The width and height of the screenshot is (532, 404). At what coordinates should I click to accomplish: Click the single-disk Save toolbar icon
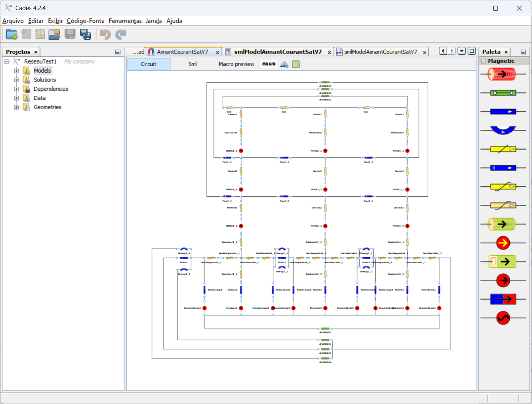[70, 34]
